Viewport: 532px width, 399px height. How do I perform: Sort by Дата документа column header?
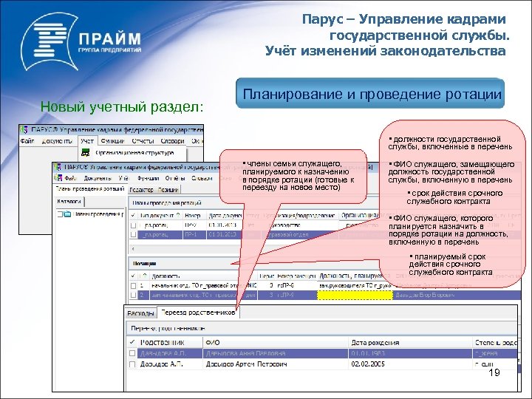pos(225,216)
